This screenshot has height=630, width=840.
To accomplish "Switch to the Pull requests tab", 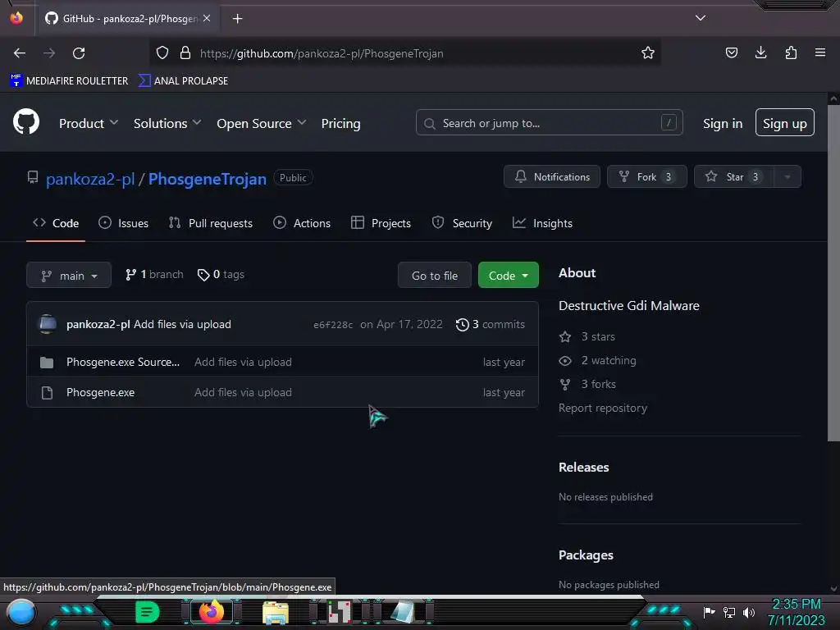I will click(x=211, y=223).
